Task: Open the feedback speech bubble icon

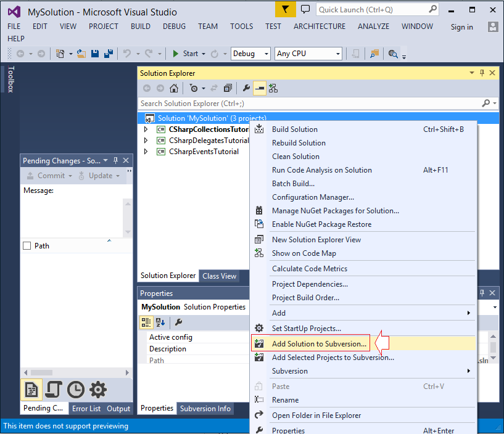Action: pos(305,9)
